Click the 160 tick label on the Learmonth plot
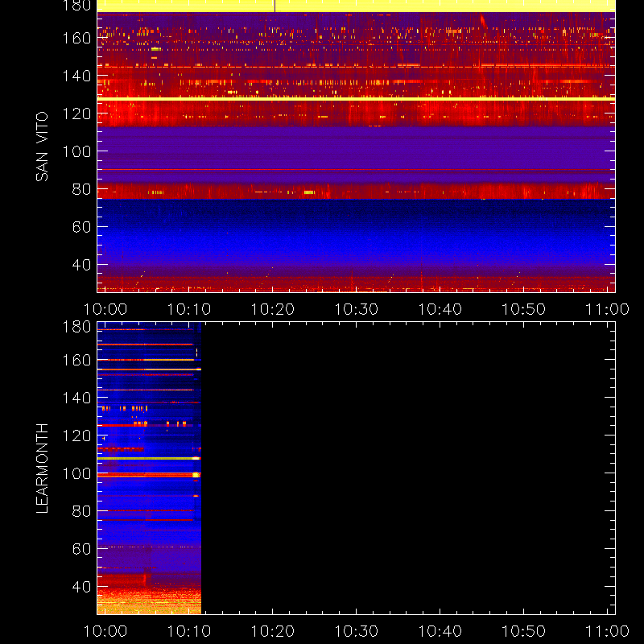Image resolution: width=644 pixels, height=644 pixels. (x=76, y=360)
